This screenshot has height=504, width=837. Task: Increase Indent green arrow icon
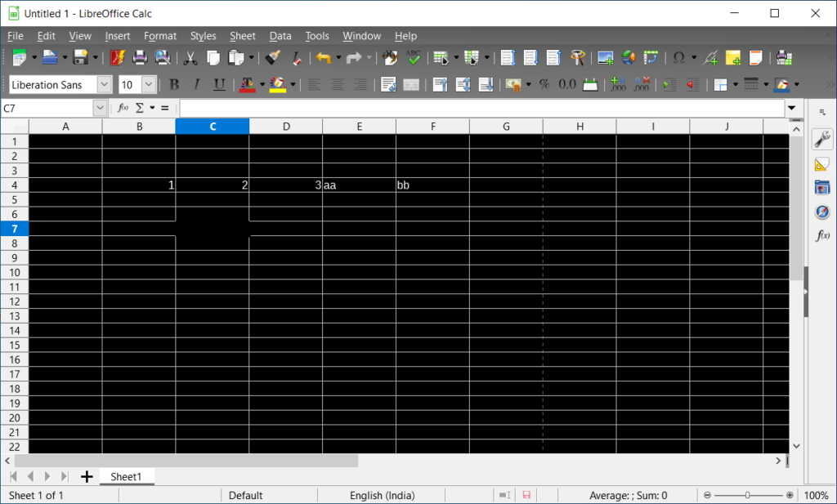[669, 84]
